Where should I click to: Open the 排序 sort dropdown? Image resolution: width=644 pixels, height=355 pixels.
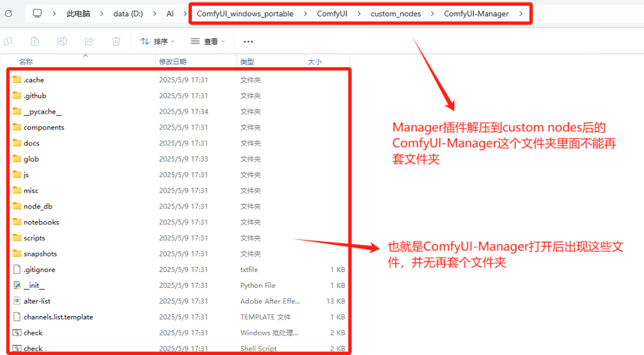point(158,41)
